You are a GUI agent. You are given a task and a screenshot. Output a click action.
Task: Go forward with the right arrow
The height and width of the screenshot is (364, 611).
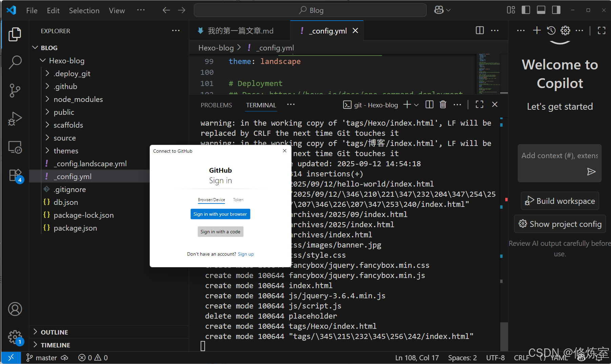[182, 10]
